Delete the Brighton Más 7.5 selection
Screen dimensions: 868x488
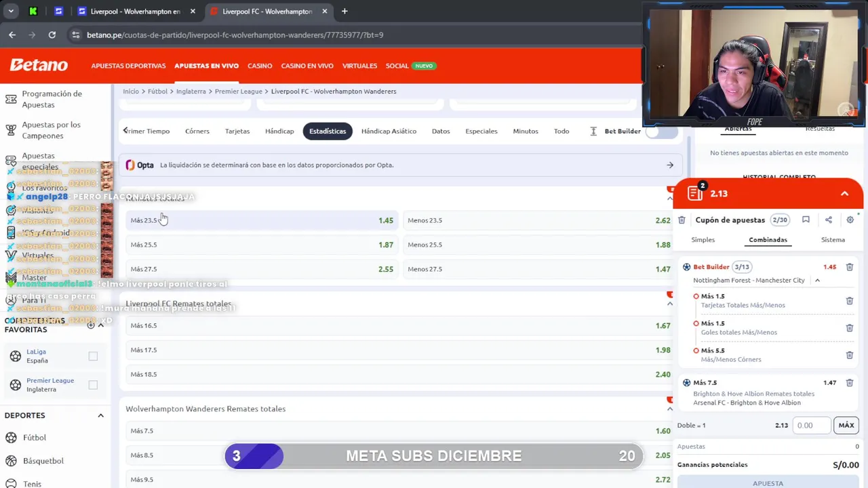point(849,383)
